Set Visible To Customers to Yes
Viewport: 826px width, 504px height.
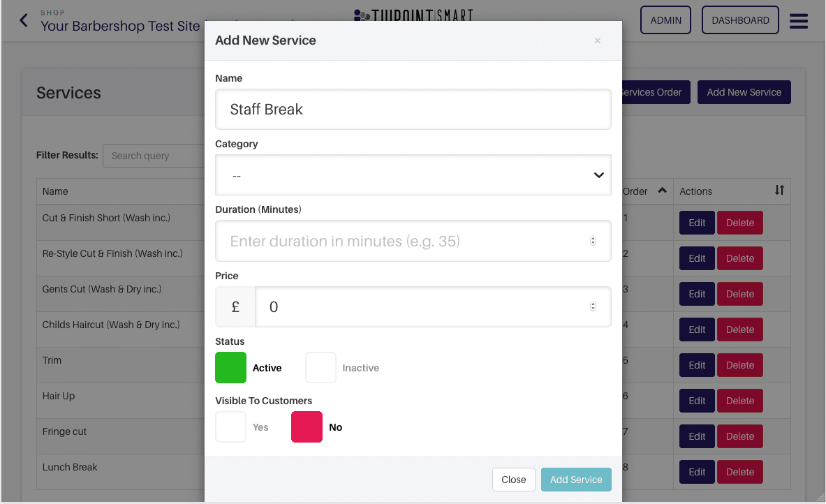[230, 427]
